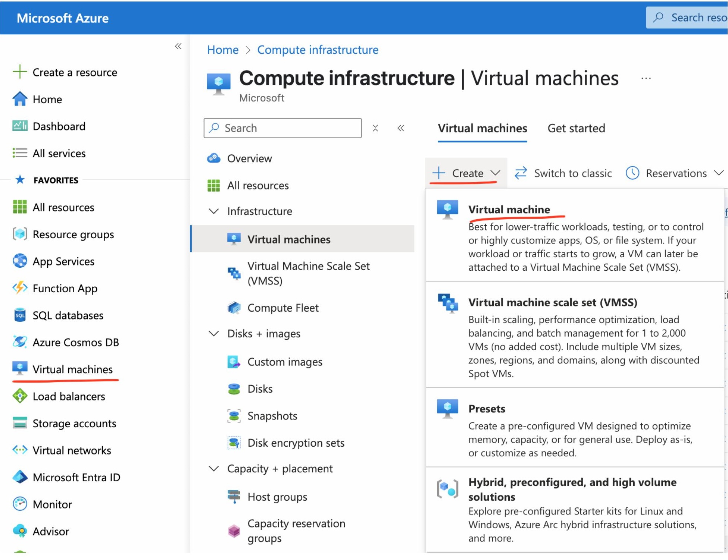
Task: Click the Load balancers diamond icon
Action: pyautogui.click(x=20, y=396)
